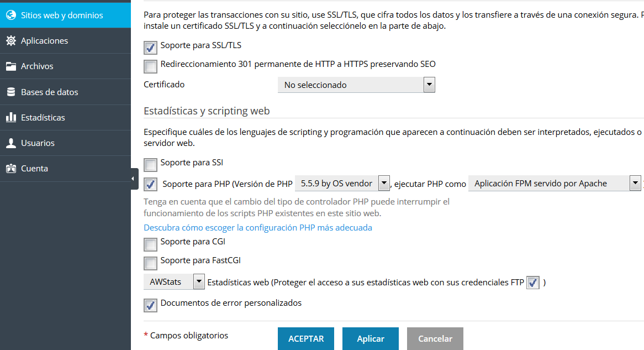644x350 pixels.
Task: Click the person icon next to Usuarios
Action: (10, 143)
